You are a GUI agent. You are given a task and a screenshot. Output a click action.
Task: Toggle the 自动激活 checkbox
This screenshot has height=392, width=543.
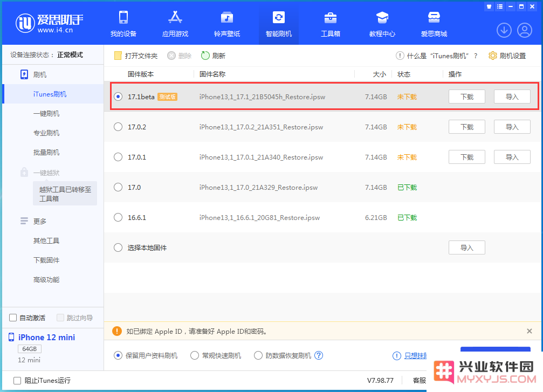tap(13, 318)
